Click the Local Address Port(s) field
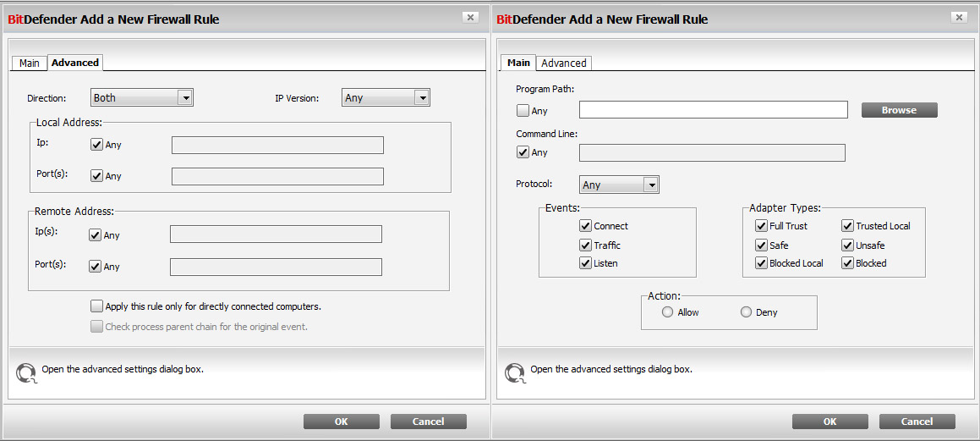 (277, 176)
